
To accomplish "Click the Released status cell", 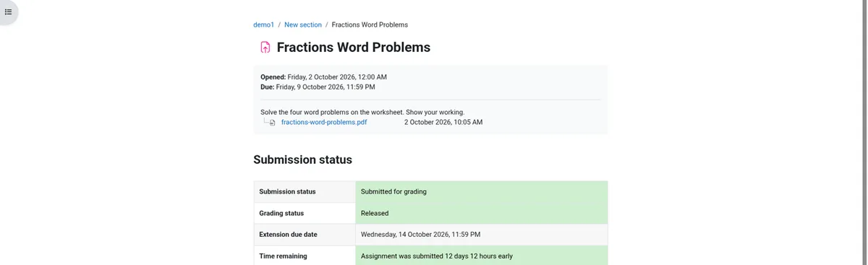I will pos(482,213).
